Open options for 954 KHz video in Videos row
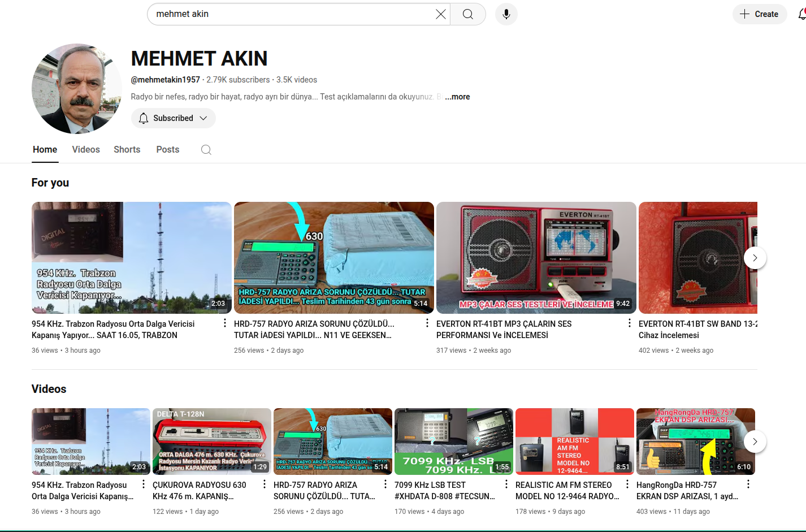The width and height of the screenshot is (806, 532). point(144,484)
